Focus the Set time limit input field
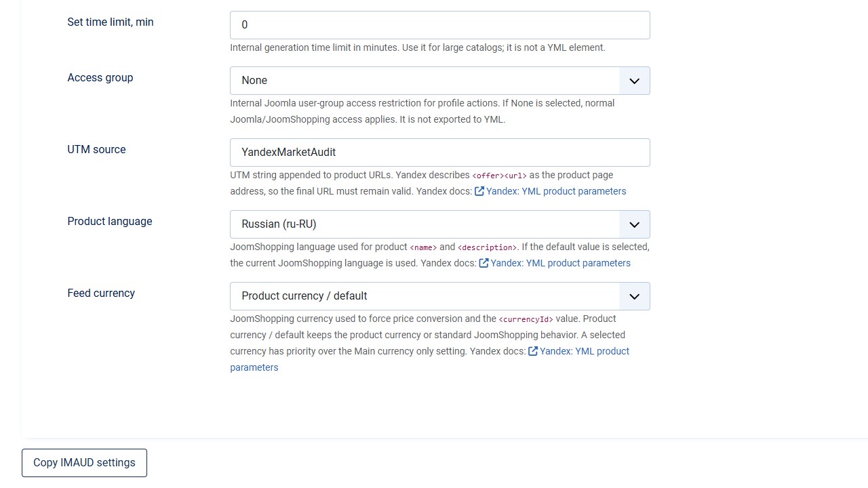Image resolution: width=868 pixels, height=488 pixels. pyautogui.click(x=440, y=25)
